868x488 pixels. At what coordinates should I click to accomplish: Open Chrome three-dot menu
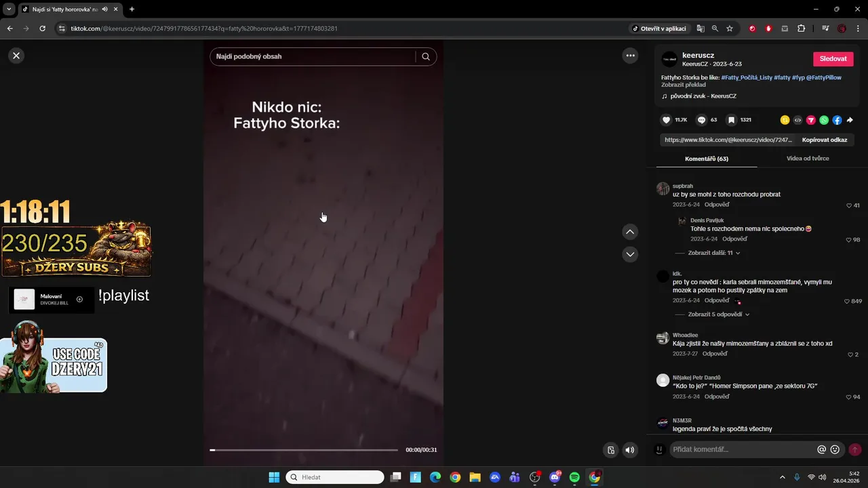(x=859, y=28)
